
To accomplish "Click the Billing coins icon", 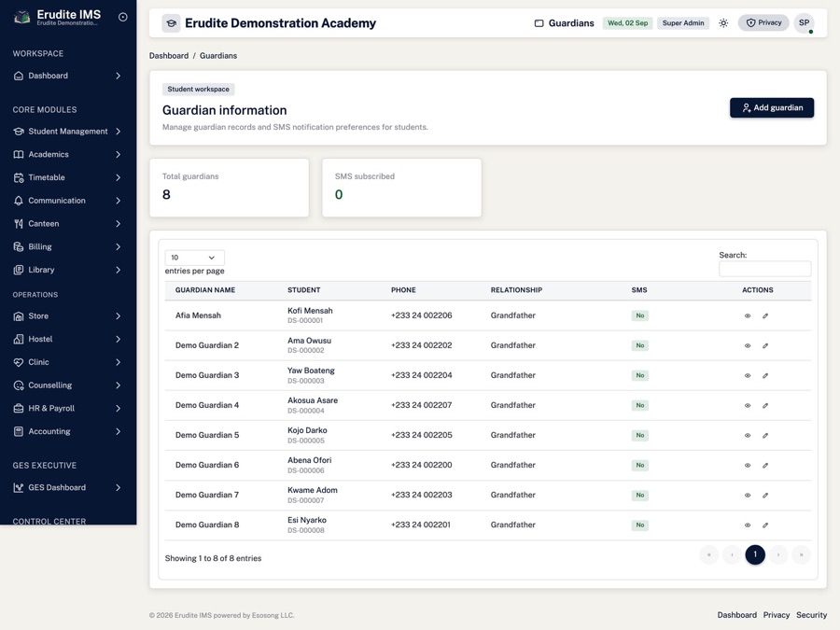I will click(x=19, y=246).
